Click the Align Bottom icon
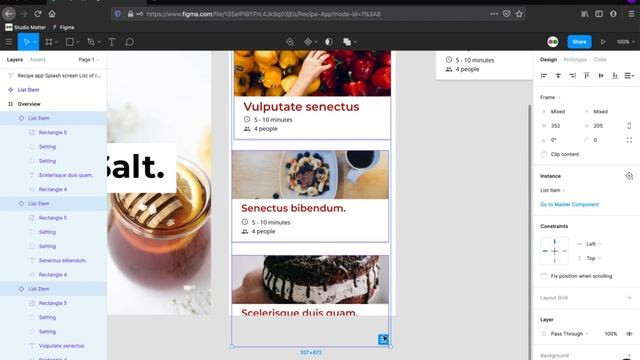 point(615,76)
